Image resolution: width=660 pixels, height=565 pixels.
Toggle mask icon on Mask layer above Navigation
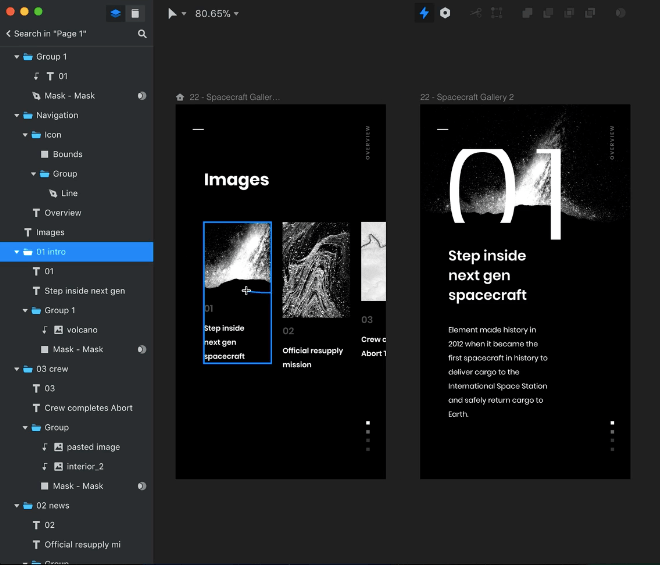pyautogui.click(x=141, y=96)
